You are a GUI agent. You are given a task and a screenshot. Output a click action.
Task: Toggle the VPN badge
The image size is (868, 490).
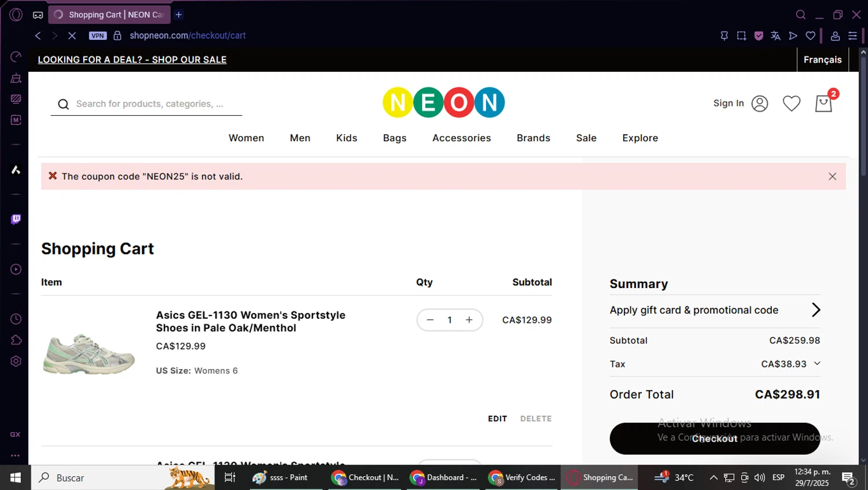click(98, 35)
